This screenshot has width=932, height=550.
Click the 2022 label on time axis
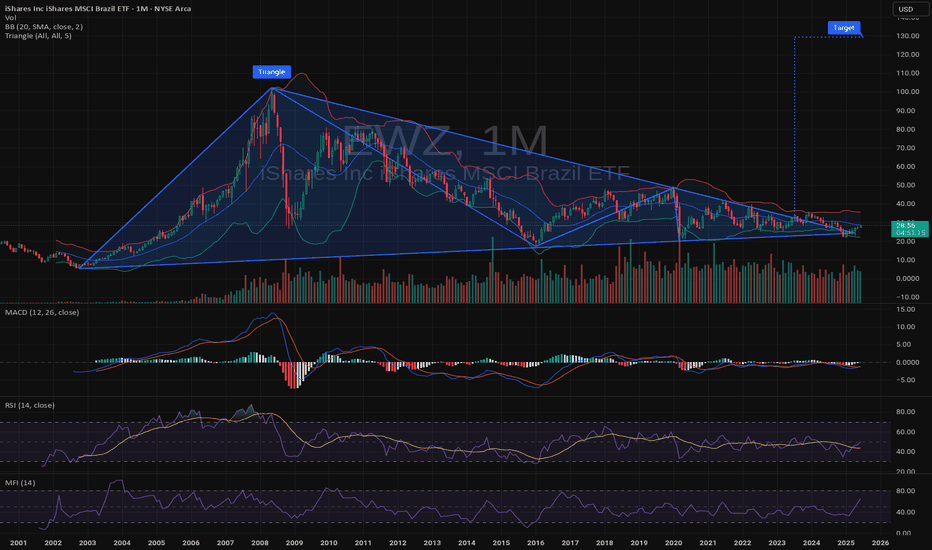point(742,543)
